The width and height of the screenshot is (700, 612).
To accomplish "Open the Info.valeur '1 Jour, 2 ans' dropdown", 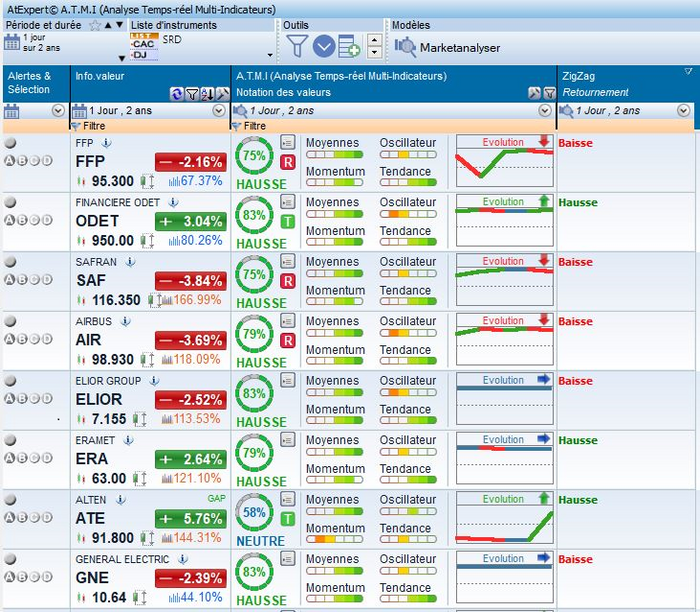I will click(x=219, y=111).
